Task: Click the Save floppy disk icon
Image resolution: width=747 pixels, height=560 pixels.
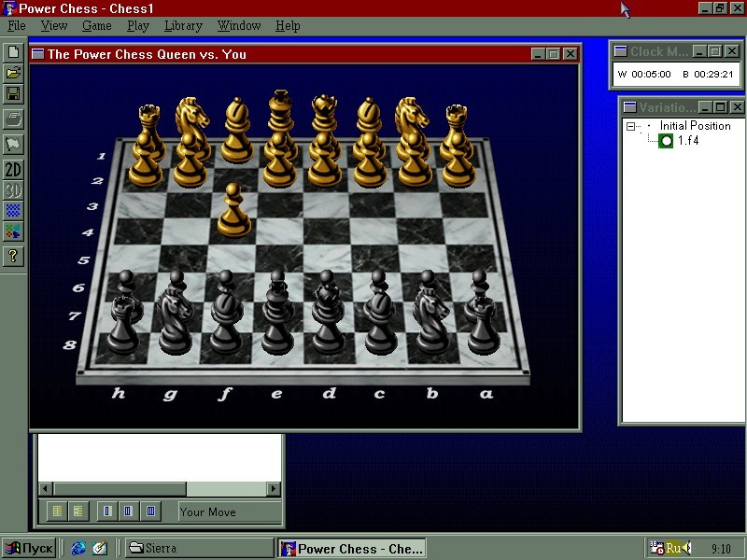Action: click(13, 94)
